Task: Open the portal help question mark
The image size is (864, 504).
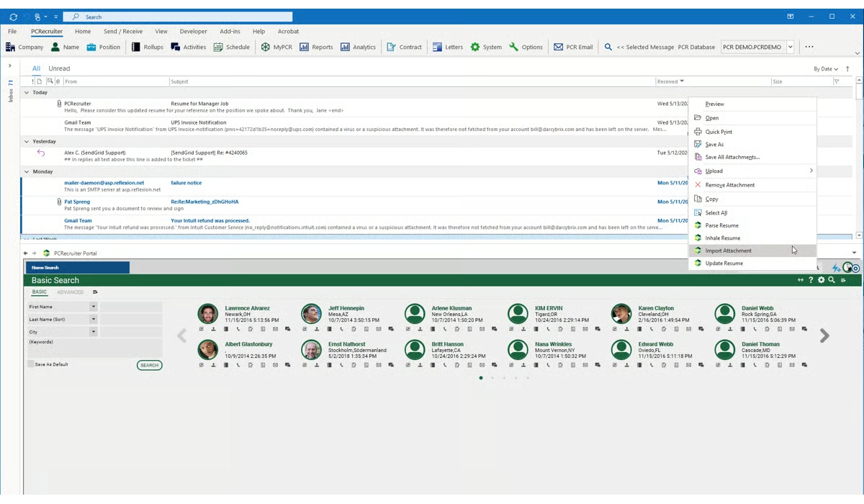Action: [x=811, y=280]
